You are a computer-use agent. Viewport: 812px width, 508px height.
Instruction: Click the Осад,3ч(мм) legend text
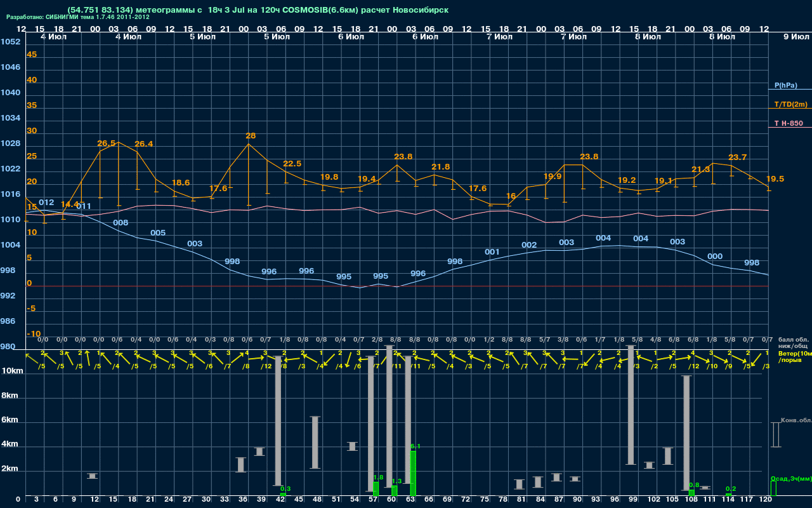coord(791,478)
